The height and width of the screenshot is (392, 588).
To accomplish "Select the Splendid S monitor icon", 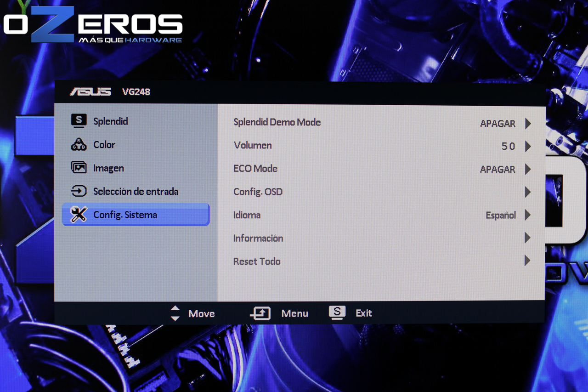I will 79,121.
